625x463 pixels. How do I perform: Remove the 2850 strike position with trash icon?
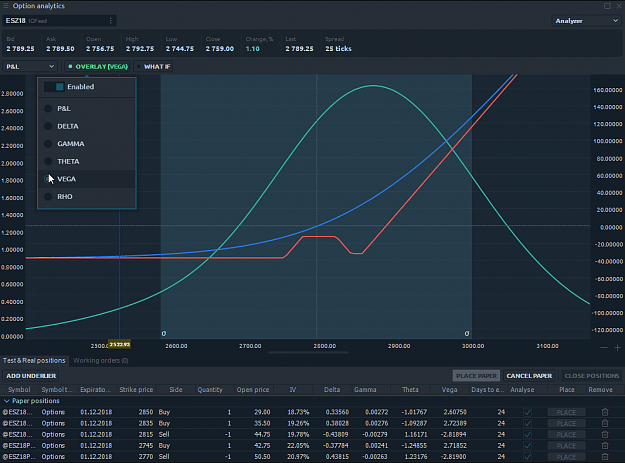pos(605,412)
